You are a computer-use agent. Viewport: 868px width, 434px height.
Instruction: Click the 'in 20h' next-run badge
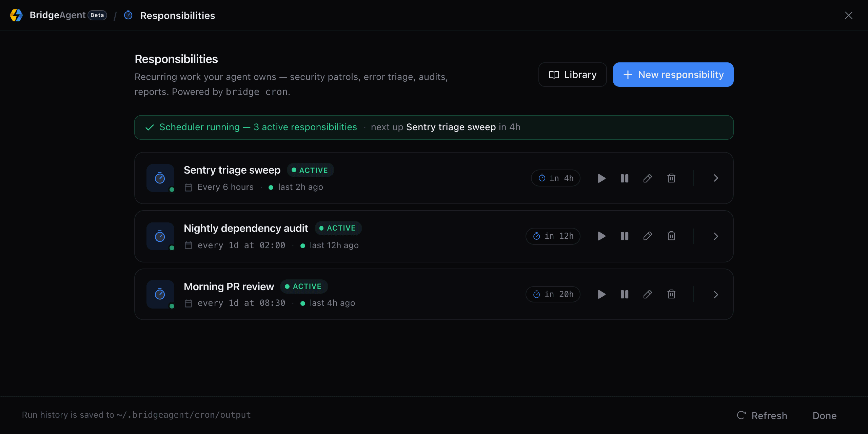pyautogui.click(x=553, y=294)
